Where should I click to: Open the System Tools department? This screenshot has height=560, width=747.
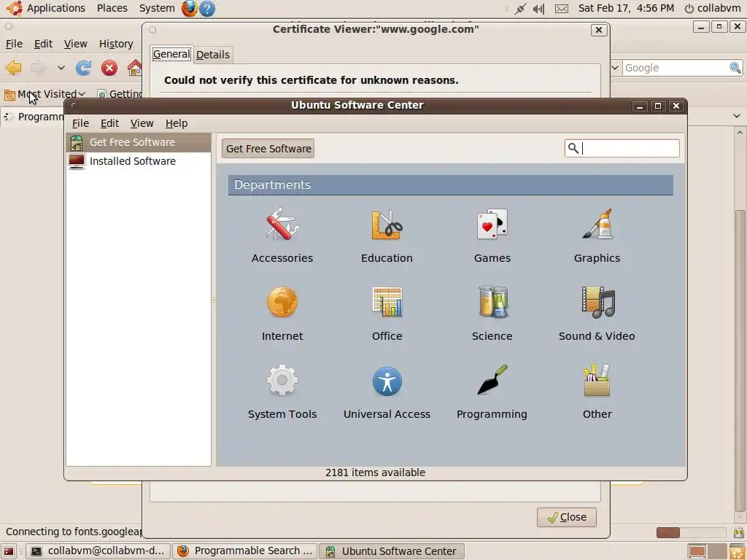[282, 392]
